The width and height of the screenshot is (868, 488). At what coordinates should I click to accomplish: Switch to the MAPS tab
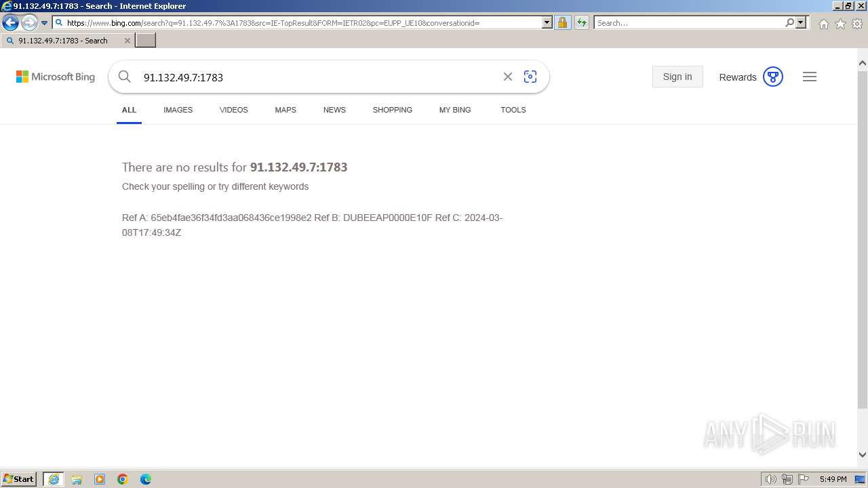285,110
